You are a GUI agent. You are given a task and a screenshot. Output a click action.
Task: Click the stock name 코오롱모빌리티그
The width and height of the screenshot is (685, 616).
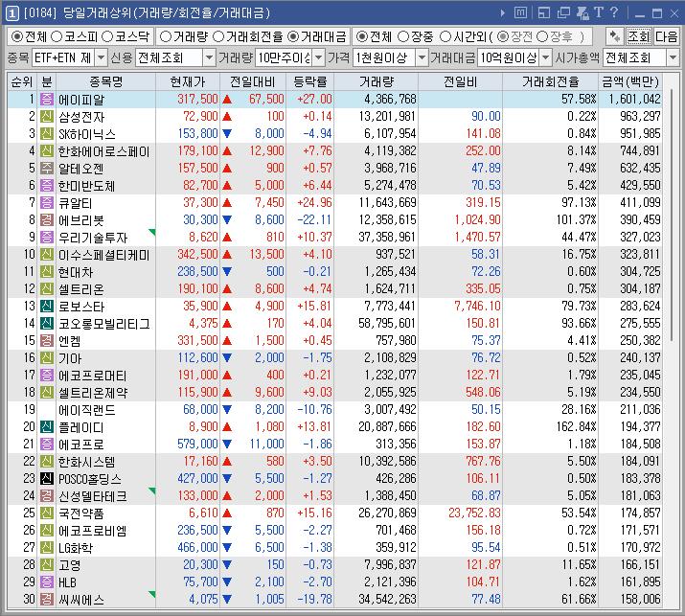point(104,324)
